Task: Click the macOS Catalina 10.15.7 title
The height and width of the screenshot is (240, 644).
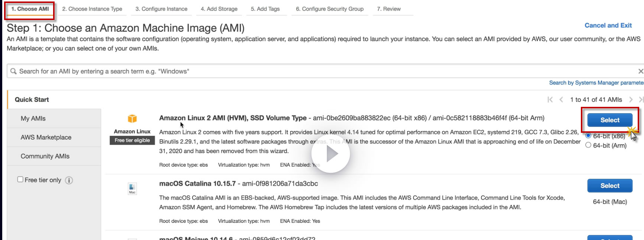Action: click(198, 184)
